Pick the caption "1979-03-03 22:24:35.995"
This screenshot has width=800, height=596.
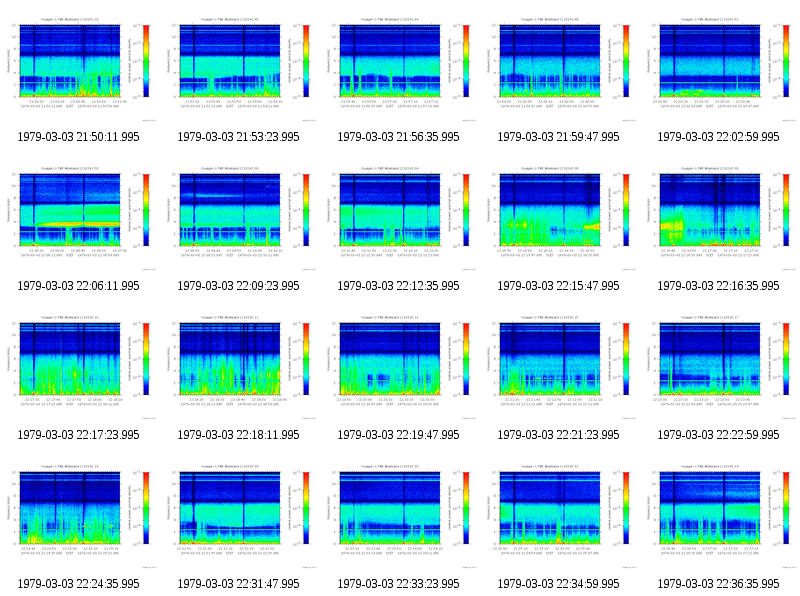pyautogui.click(x=78, y=584)
